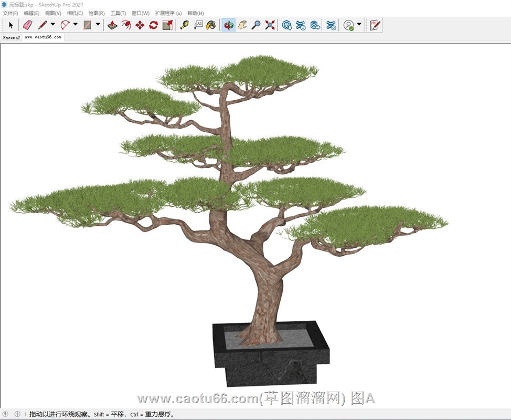This screenshot has height=420, width=511.
Task: Pick the Move tool
Action: [x=140, y=25]
